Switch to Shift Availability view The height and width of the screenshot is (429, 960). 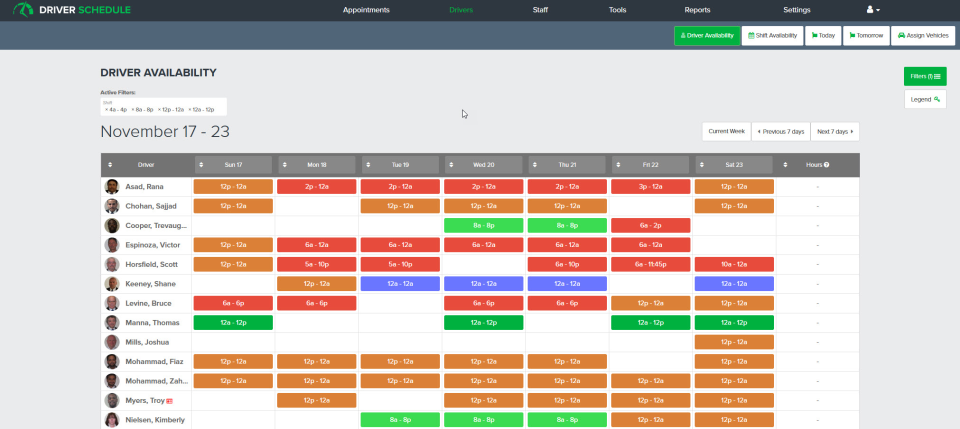[x=772, y=35]
